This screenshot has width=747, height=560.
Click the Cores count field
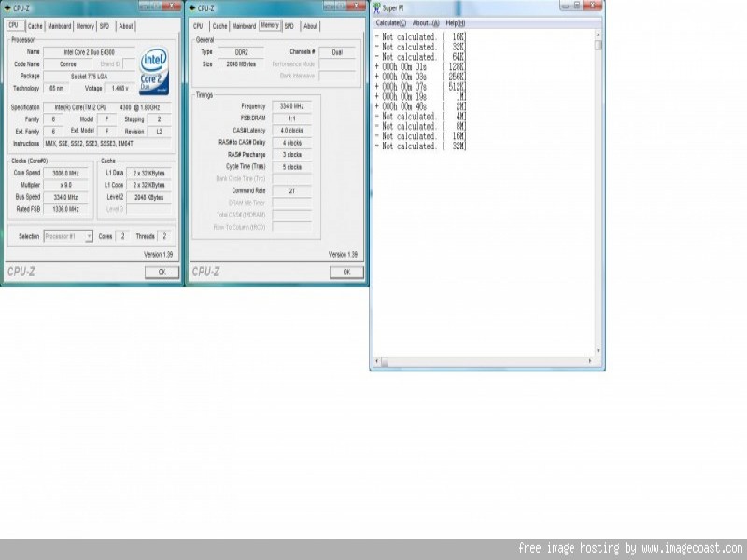(122, 236)
